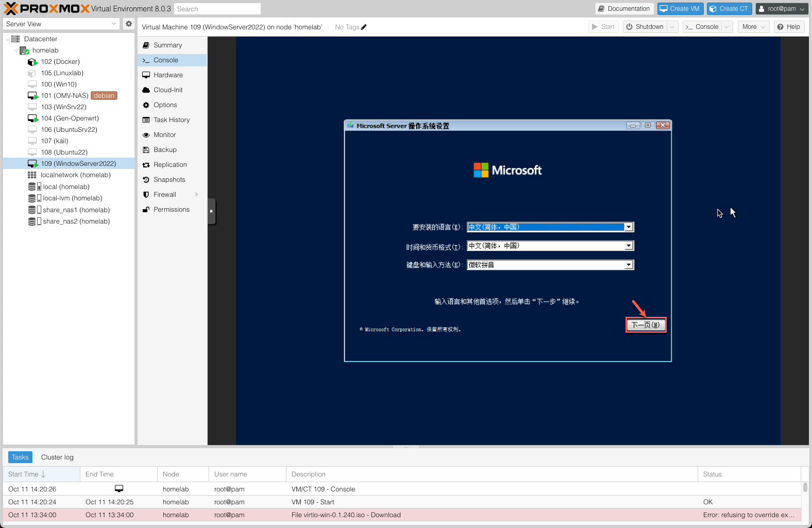Click the Next button in Windows setup
The height and width of the screenshot is (528, 812).
[646, 325]
